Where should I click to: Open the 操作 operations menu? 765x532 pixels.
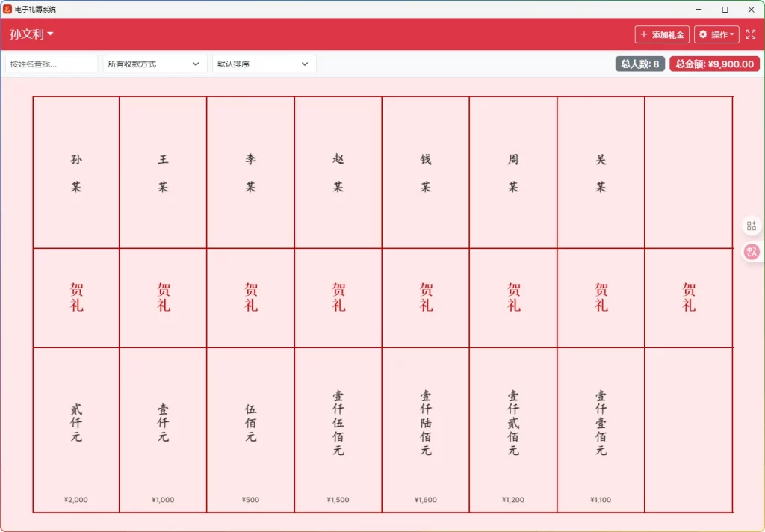[716, 34]
